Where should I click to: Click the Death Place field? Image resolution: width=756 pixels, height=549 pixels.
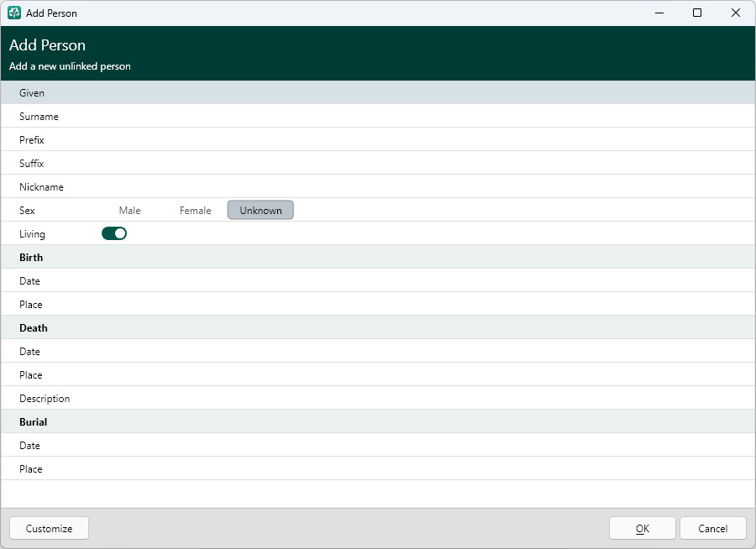click(x=378, y=375)
